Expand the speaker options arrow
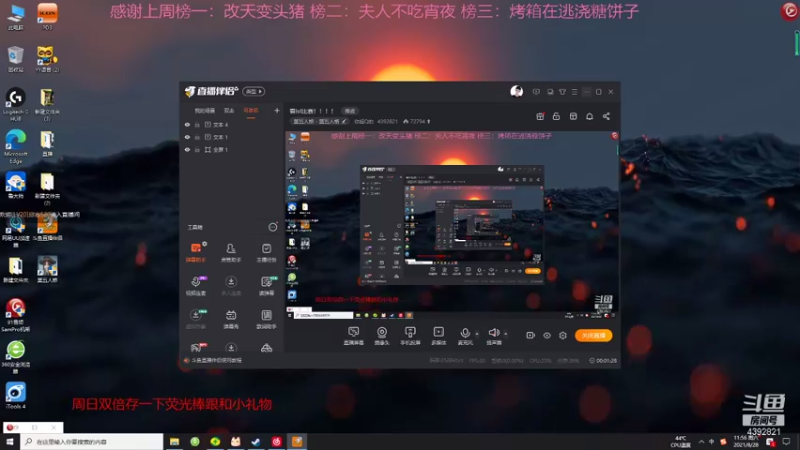Image resolution: width=800 pixels, height=450 pixels. [506, 334]
